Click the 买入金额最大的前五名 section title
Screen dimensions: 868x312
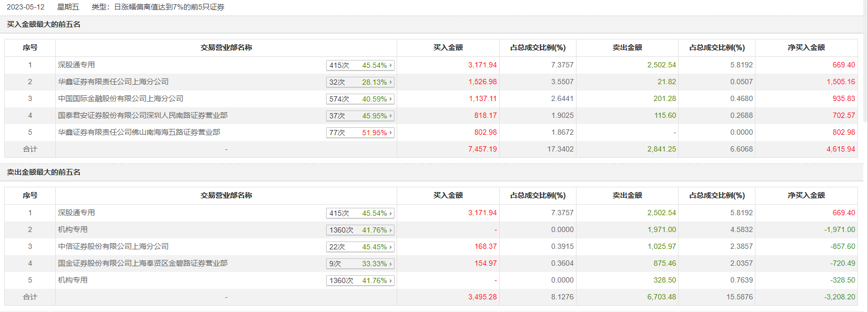point(44,24)
